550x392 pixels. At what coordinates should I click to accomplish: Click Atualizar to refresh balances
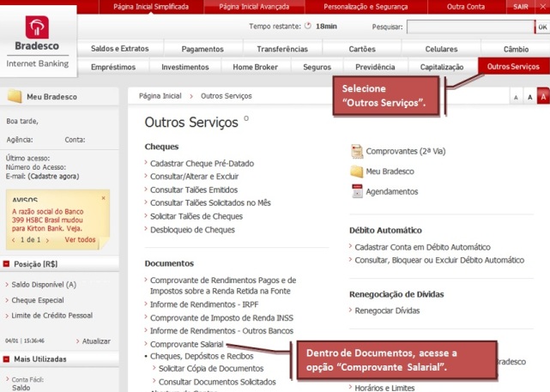coord(96,341)
